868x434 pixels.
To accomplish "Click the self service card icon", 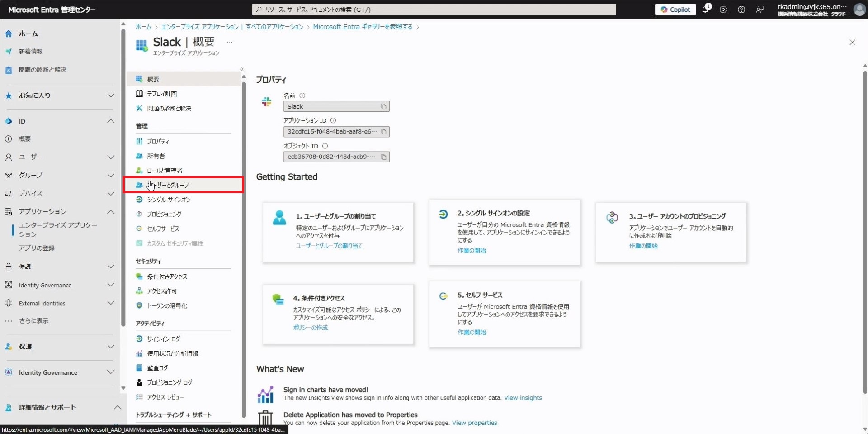I will [x=443, y=296].
